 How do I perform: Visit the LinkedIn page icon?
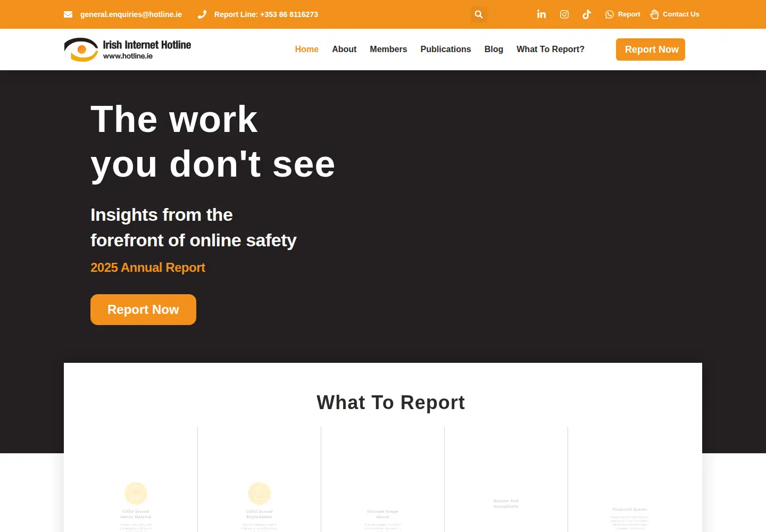pyautogui.click(x=542, y=14)
